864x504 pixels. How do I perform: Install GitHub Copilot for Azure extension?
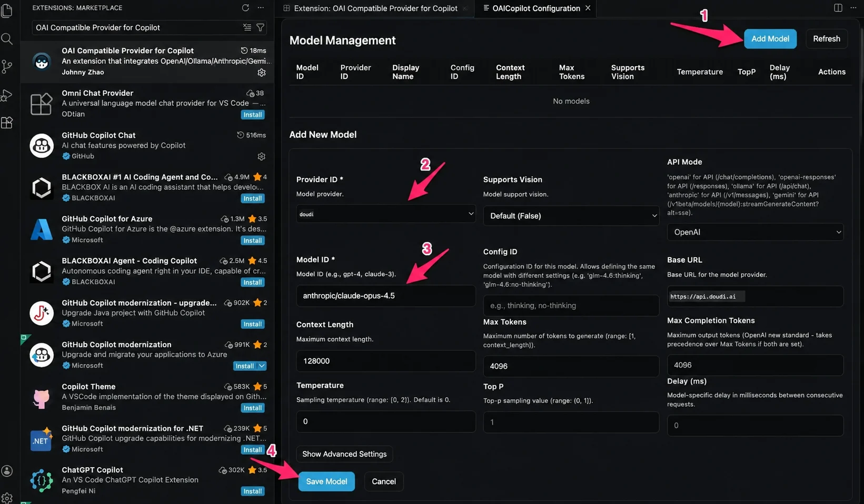(x=253, y=240)
